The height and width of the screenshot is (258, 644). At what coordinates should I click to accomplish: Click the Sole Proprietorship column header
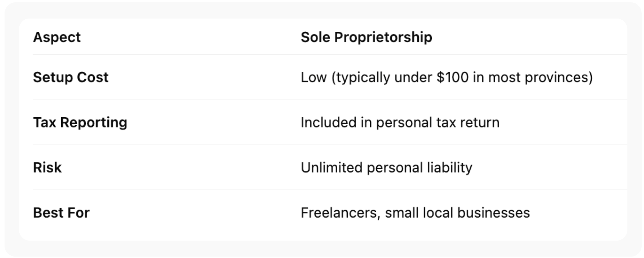click(366, 37)
